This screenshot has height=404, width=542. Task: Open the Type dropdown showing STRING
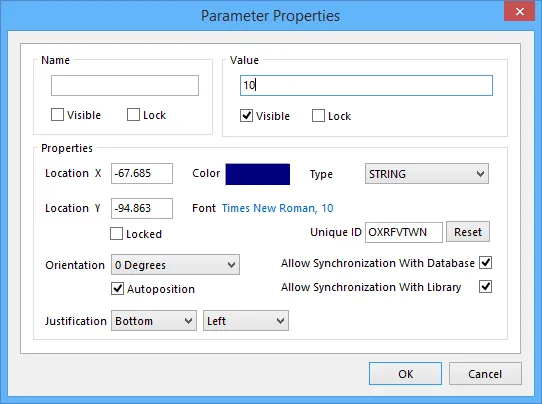(427, 173)
